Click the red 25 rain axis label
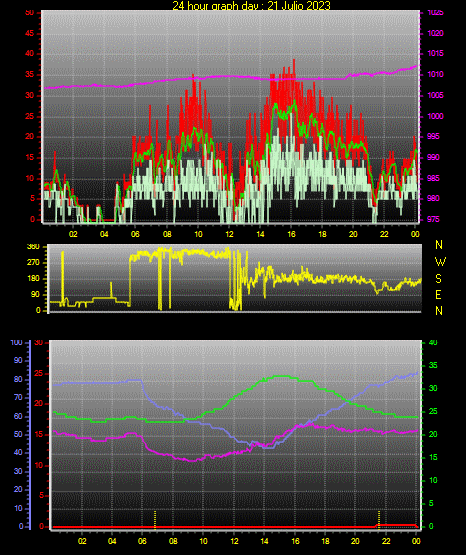Viewport: 466px width, 555px height. [38, 373]
